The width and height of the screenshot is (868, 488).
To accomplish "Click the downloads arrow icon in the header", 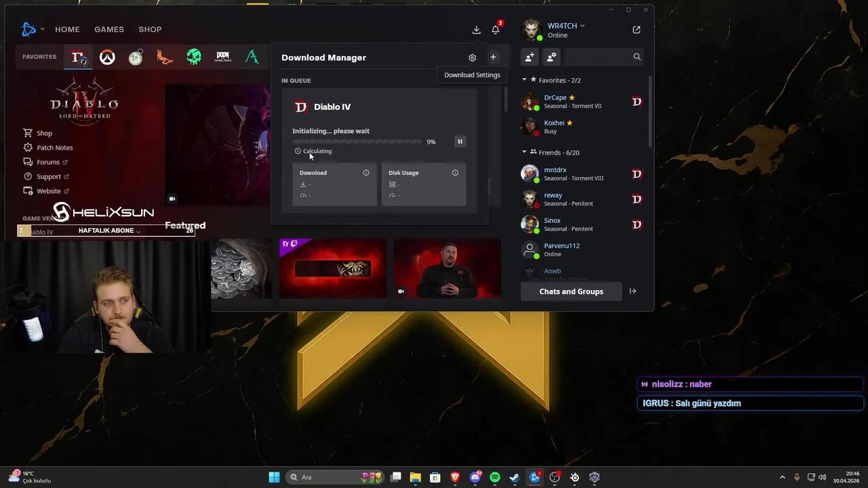I will [x=476, y=30].
